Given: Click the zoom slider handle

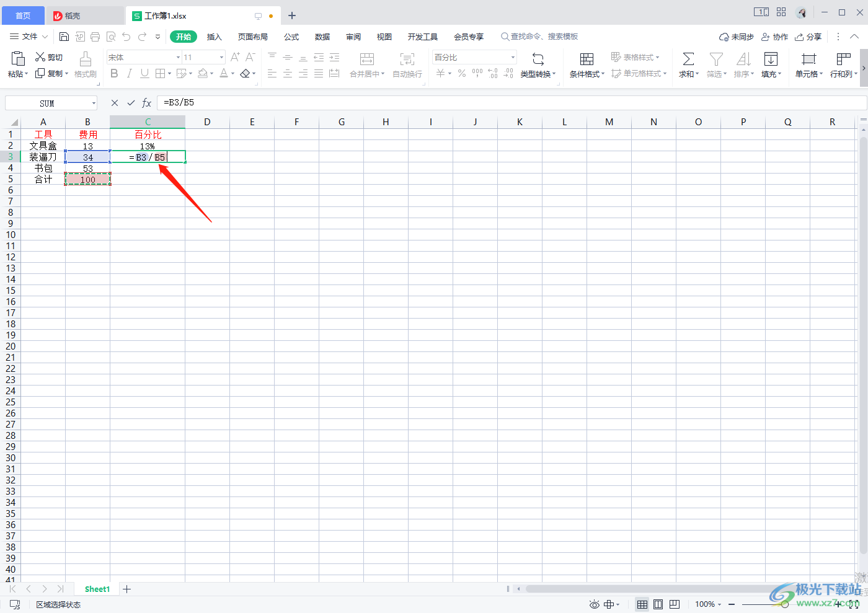Looking at the screenshot, I should 785,604.
